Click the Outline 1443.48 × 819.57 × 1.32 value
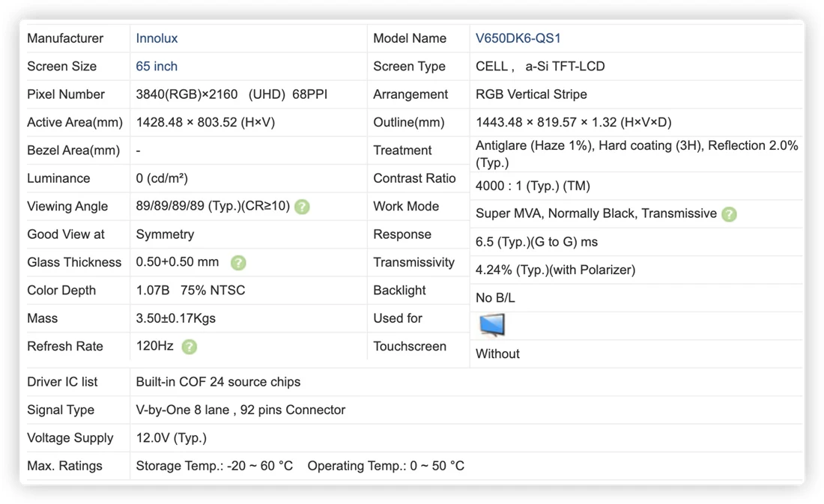824x504 pixels. click(x=573, y=123)
